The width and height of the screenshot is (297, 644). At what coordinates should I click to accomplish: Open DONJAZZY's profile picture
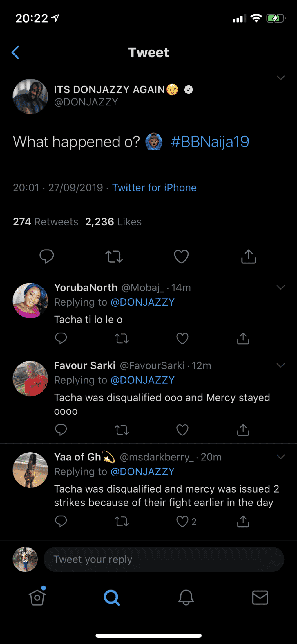(30, 96)
